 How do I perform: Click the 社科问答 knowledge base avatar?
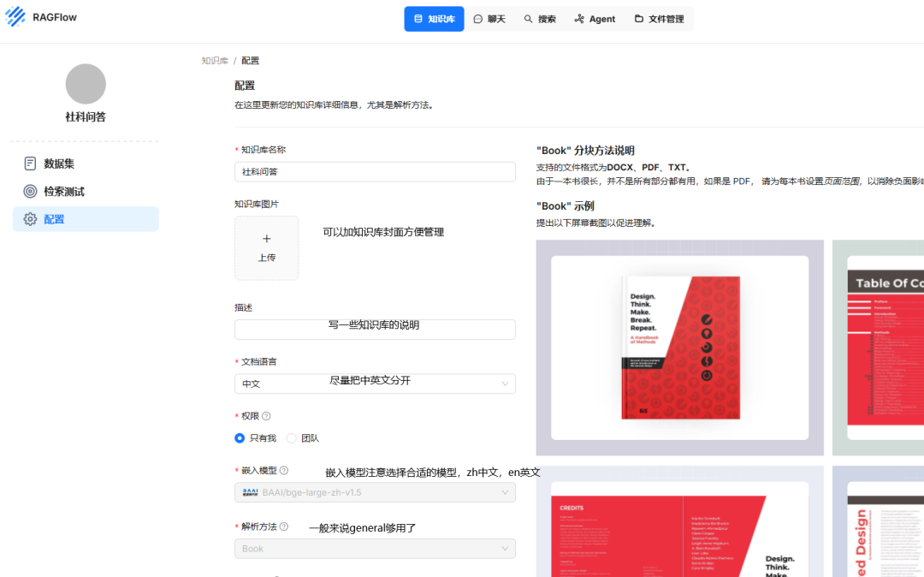click(86, 84)
